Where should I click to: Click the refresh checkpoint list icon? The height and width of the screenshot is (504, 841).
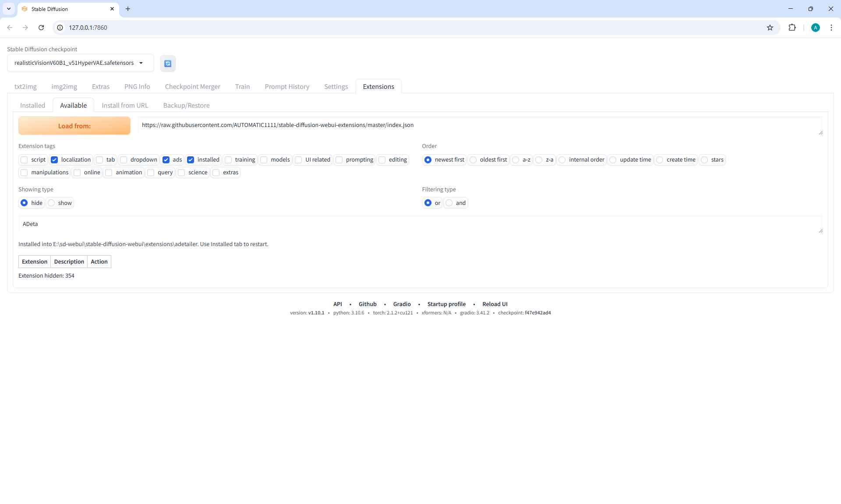tap(168, 63)
